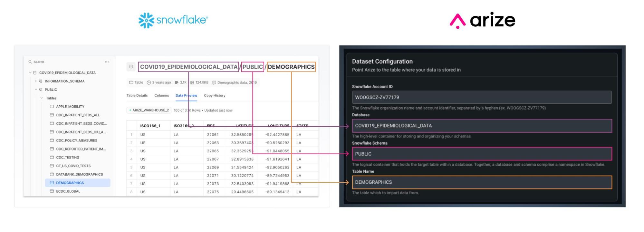Click the Table Name input field
This screenshot has width=644, height=232.
482,182
